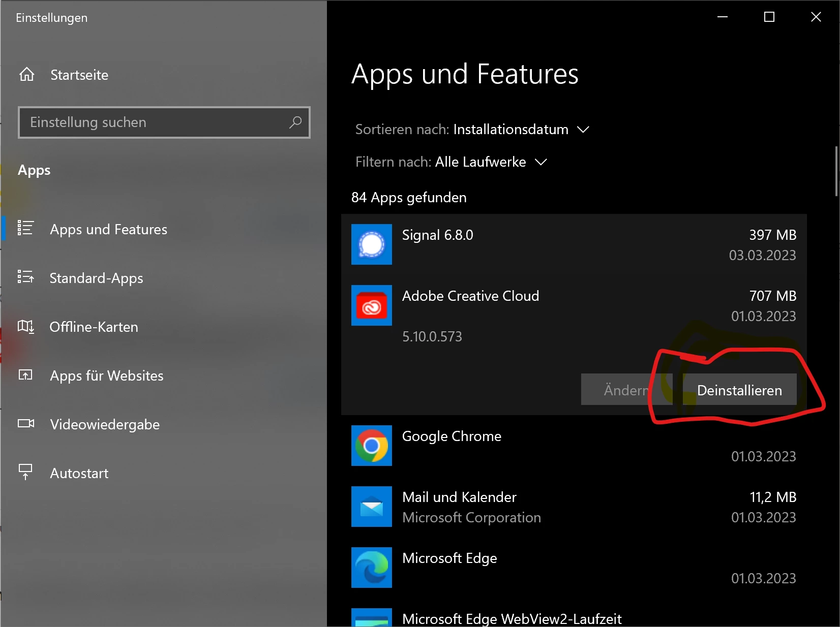Click the 84 Apps gefunden text
This screenshot has height=627, width=840.
409,197
